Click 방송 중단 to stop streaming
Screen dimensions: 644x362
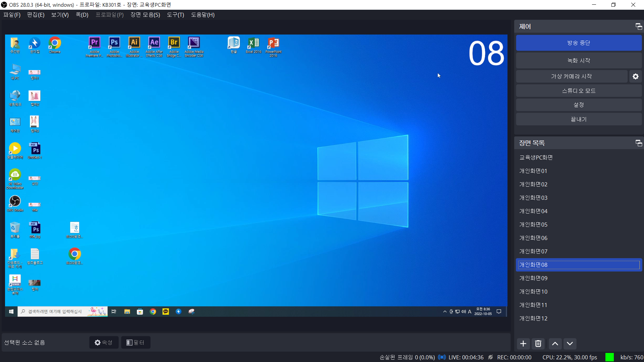coord(579,43)
